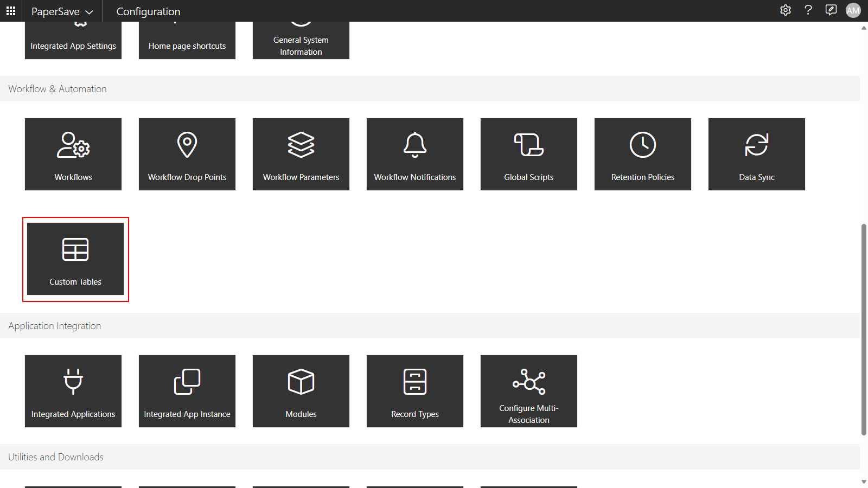Screen dimensions: 868x488
Task: Open Workflow Drop Points tile
Action: tap(187, 154)
